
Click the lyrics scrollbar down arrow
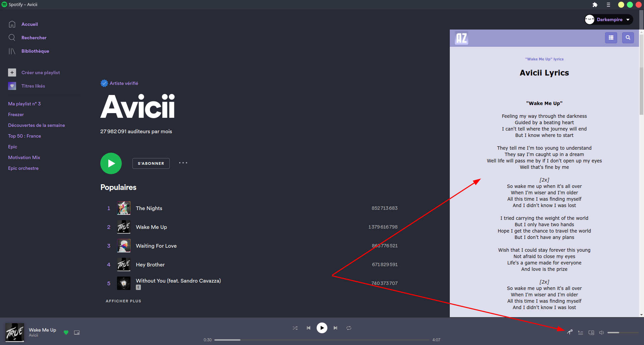pyautogui.click(x=641, y=315)
